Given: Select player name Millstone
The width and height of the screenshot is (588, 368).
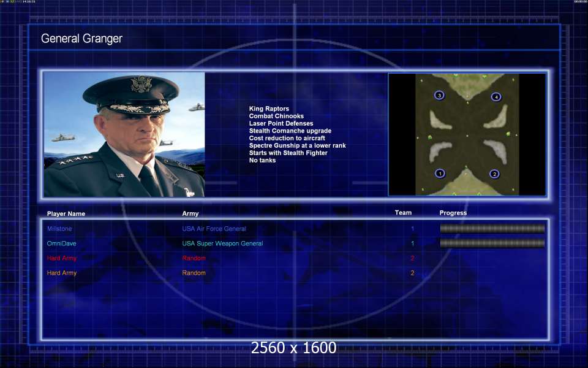Looking at the screenshot, I should [59, 228].
